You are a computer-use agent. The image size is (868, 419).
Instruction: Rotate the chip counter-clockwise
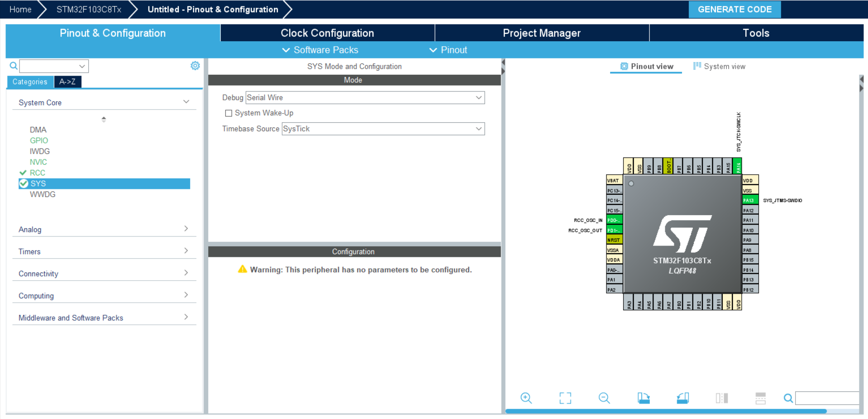(x=683, y=398)
